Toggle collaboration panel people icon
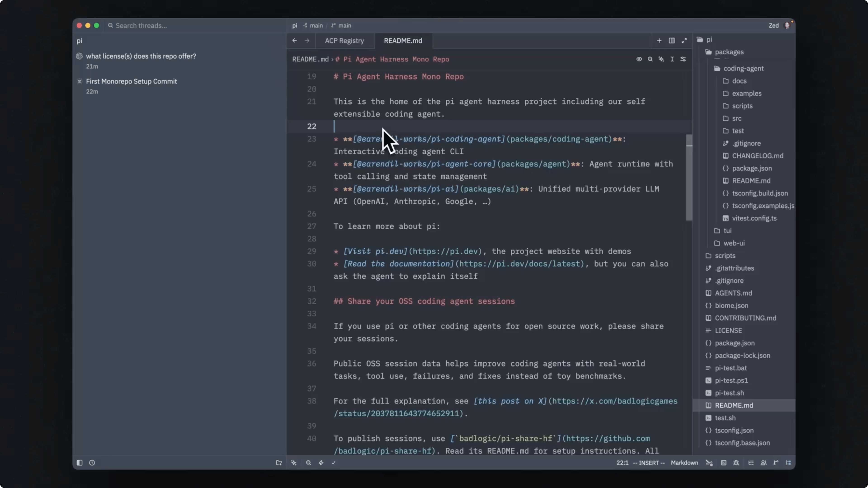868x488 pixels. (764, 463)
